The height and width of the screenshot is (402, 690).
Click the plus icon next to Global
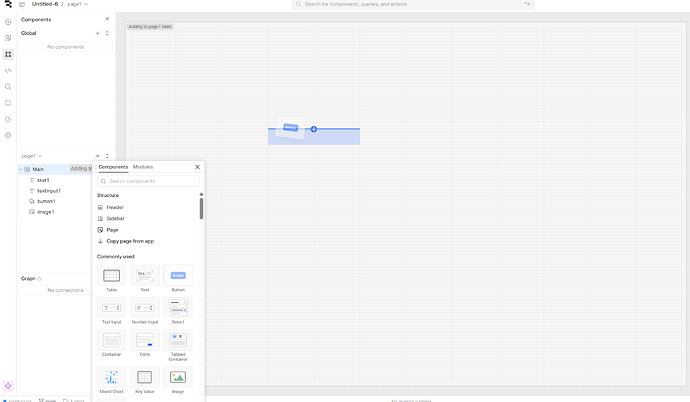[98, 33]
